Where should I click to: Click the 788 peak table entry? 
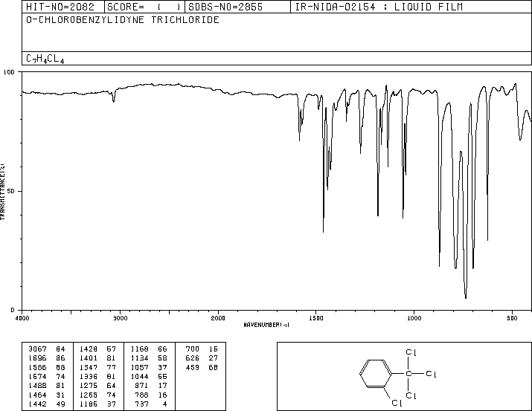(151, 395)
